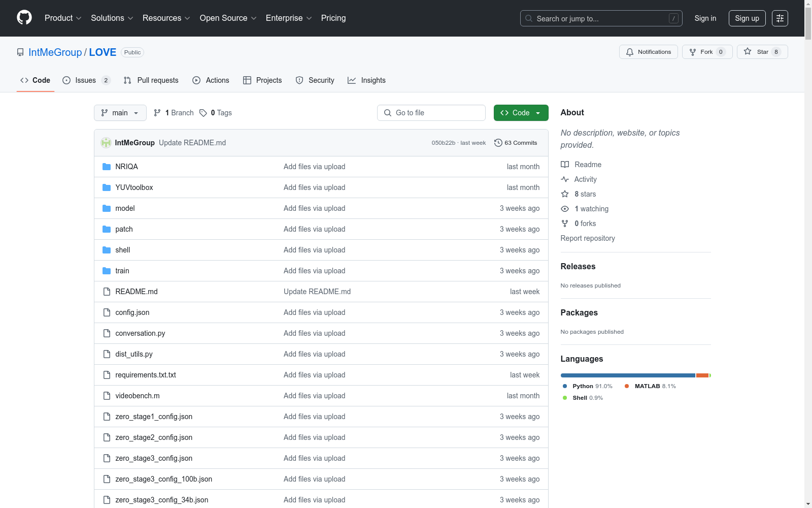Open the main branch selector dropdown
The image size is (812, 508).
click(x=120, y=113)
